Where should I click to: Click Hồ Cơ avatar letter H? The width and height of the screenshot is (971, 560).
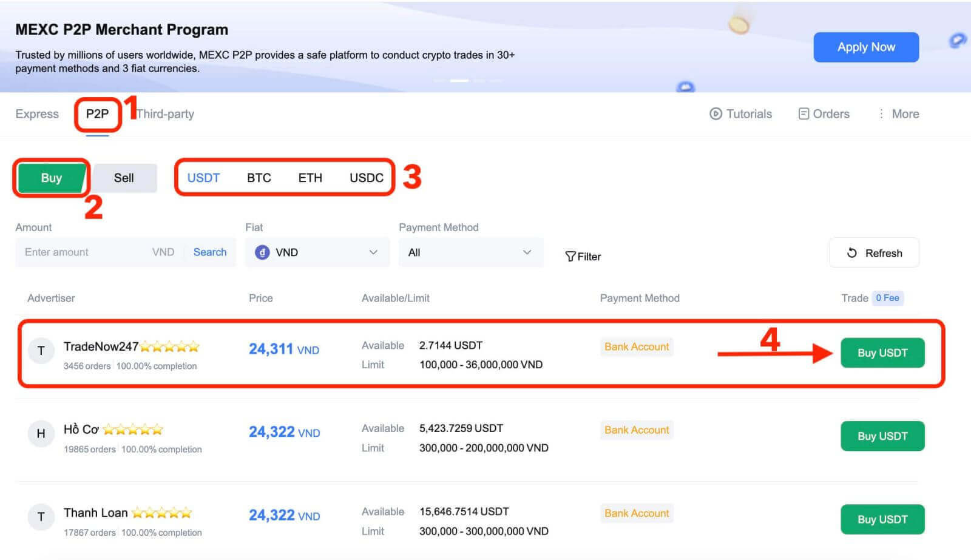[x=41, y=434]
